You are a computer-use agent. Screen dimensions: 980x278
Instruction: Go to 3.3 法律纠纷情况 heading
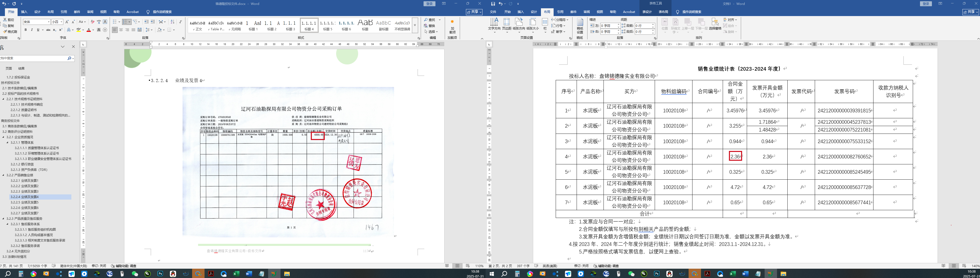(x=14, y=257)
